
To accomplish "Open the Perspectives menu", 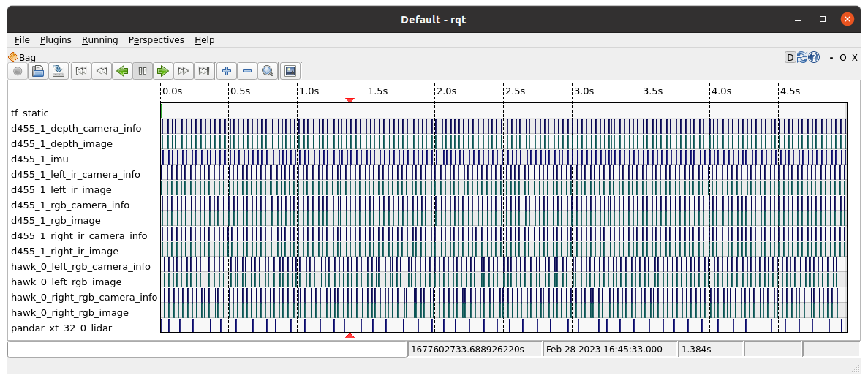I will point(156,40).
